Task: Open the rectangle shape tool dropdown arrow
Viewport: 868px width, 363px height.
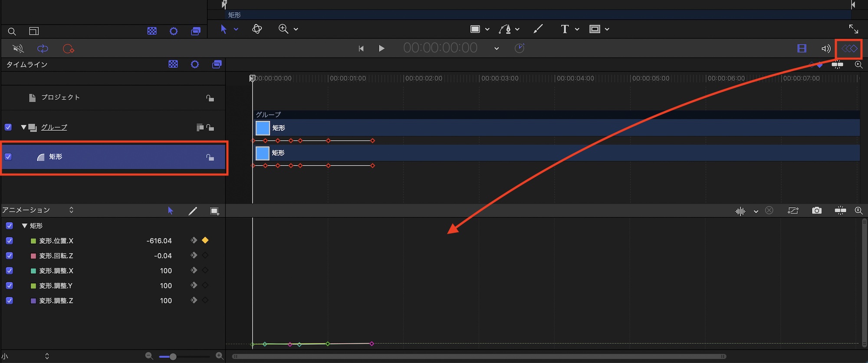Action: [x=487, y=29]
